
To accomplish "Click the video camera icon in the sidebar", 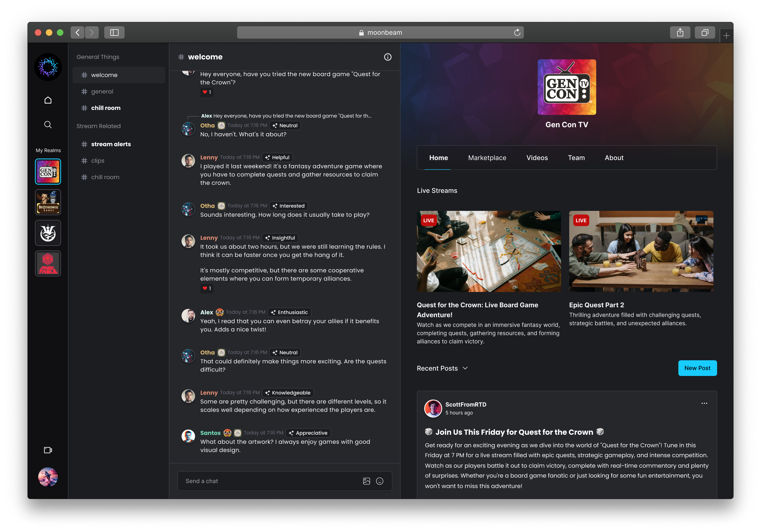I will 48,450.
